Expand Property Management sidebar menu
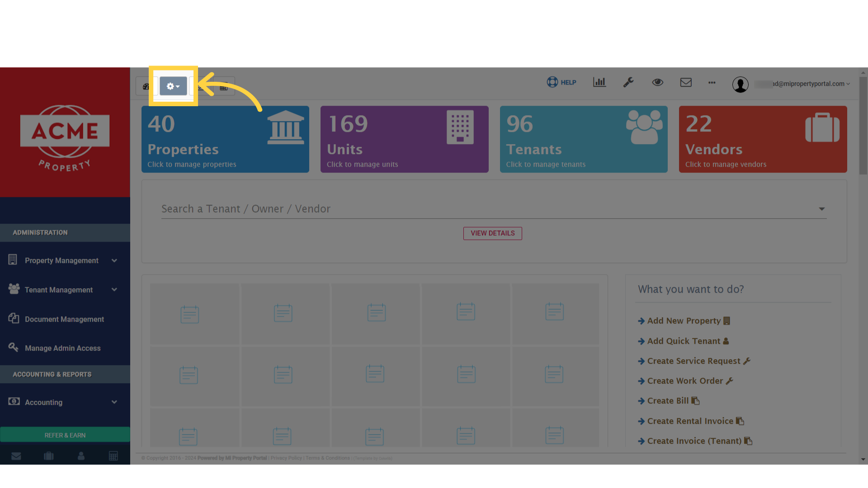Image resolution: width=868 pixels, height=488 pixels. (65, 261)
